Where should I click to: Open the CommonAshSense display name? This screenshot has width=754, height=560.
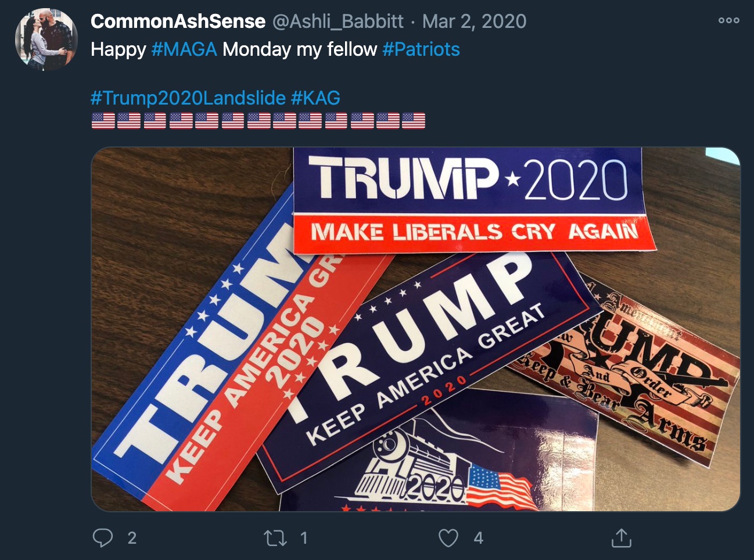(178, 21)
